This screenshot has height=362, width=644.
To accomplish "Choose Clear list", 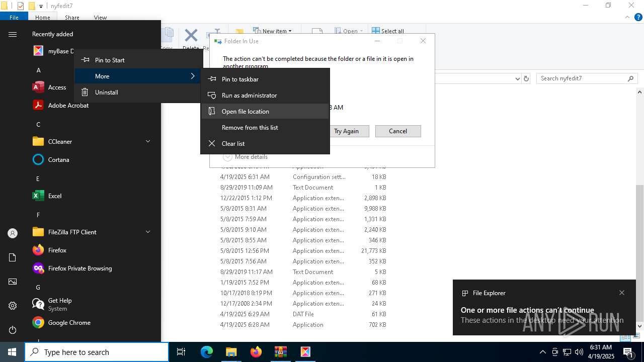I will 265,143.
